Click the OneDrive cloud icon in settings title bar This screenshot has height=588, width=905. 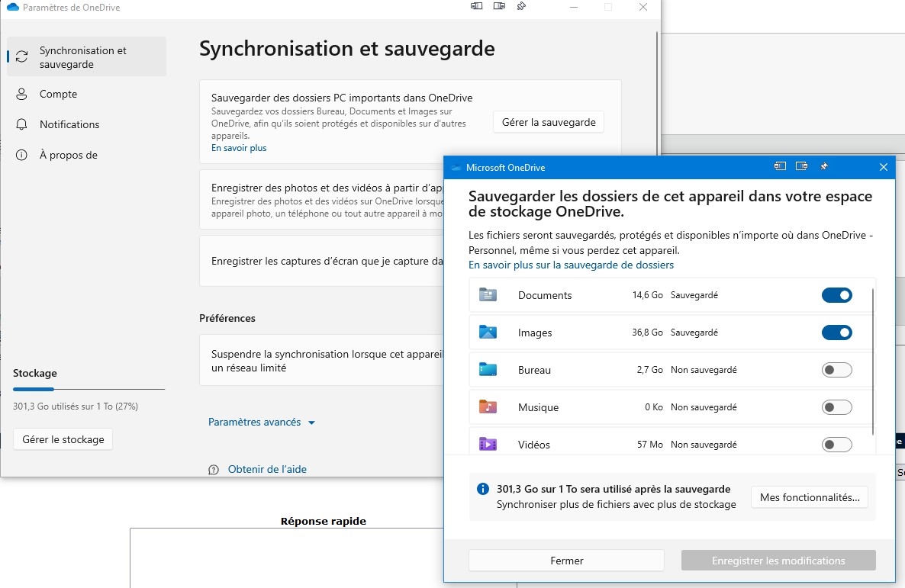[x=13, y=8]
